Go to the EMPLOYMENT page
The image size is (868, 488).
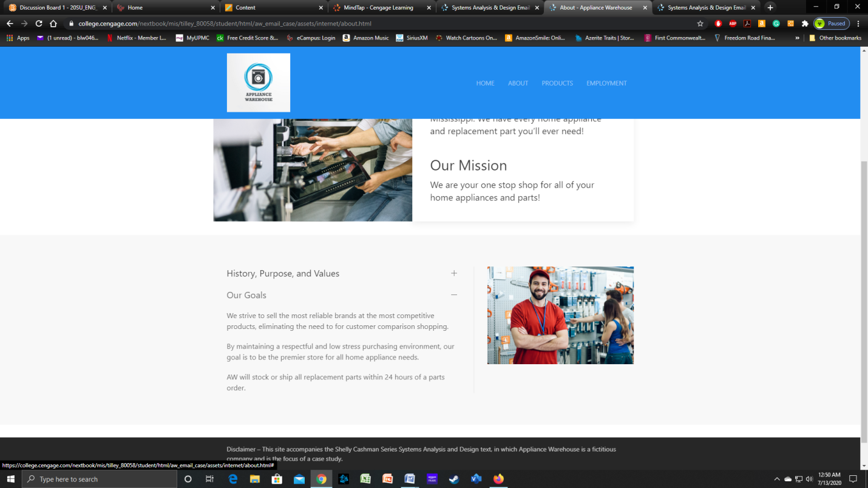pos(606,83)
